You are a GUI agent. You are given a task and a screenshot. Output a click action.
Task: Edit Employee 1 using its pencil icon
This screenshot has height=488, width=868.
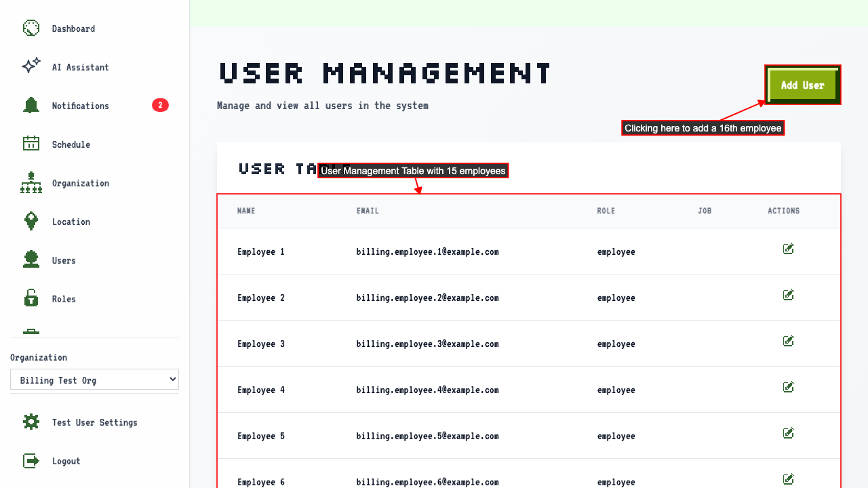click(788, 249)
